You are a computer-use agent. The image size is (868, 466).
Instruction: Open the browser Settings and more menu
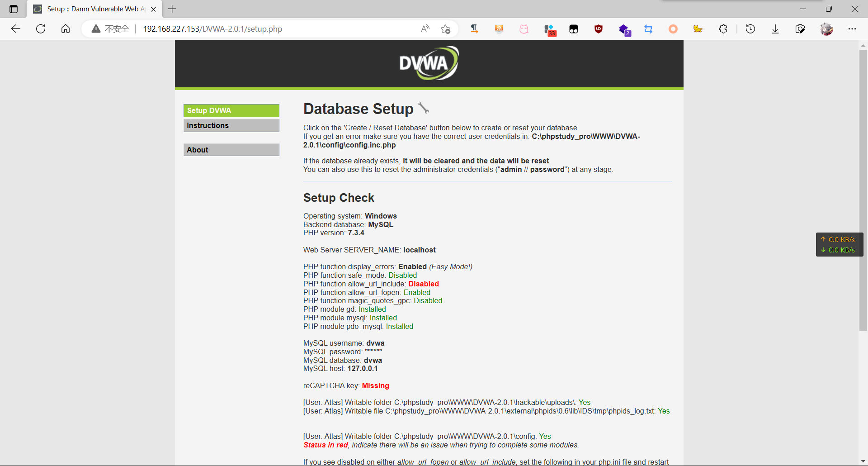coord(852,29)
